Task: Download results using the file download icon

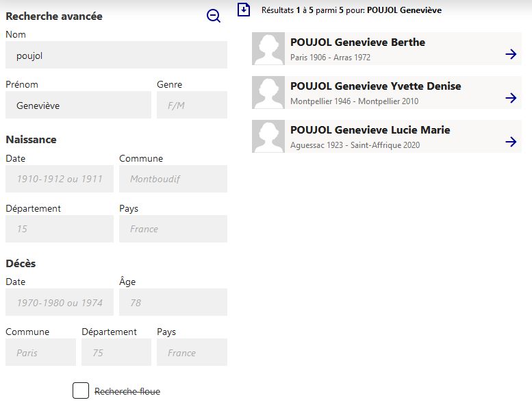Action: point(244,10)
